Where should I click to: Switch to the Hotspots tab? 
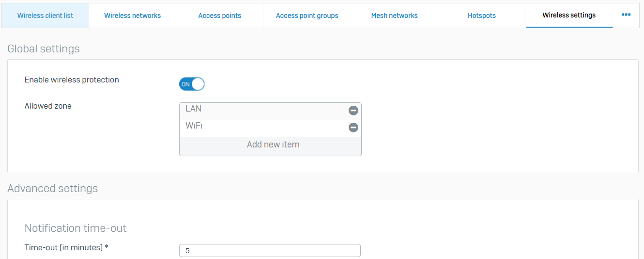(x=481, y=16)
